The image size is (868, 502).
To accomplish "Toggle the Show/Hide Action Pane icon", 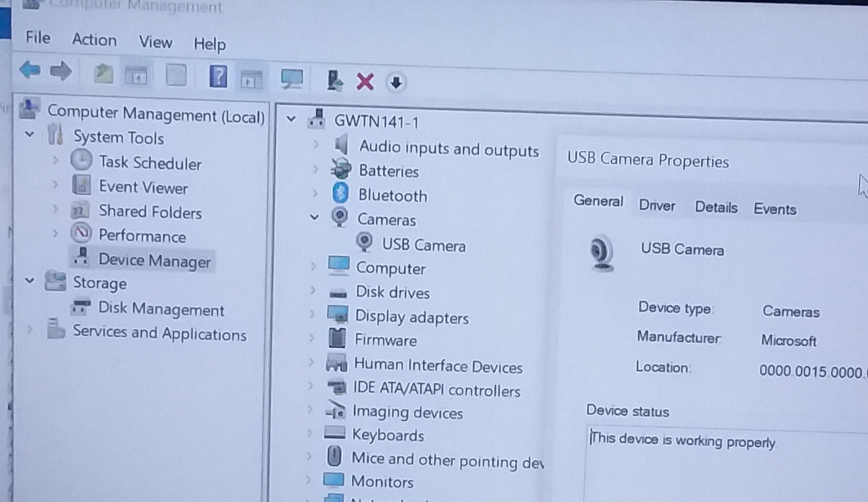I will click(251, 80).
